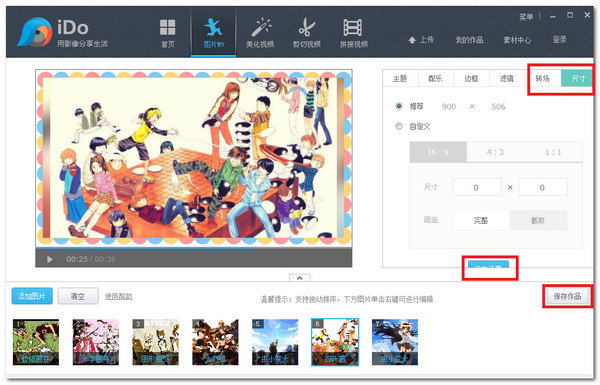Click the preview progress bar
The height and width of the screenshot is (385, 600).
click(194, 248)
